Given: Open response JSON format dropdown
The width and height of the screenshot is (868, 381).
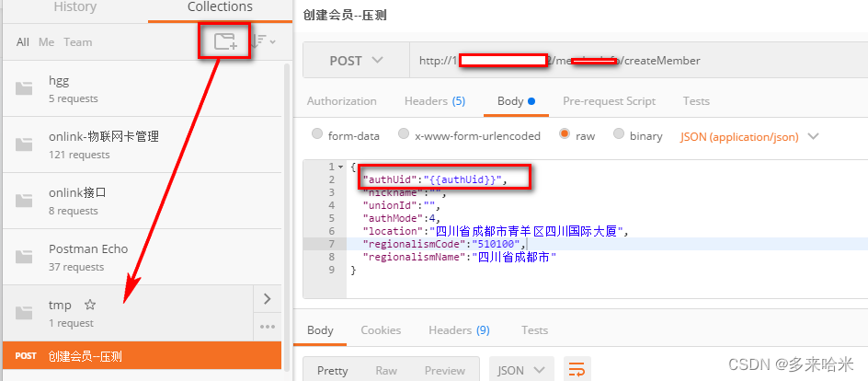Looking at the screenshot, I should [x=521, y=369].
